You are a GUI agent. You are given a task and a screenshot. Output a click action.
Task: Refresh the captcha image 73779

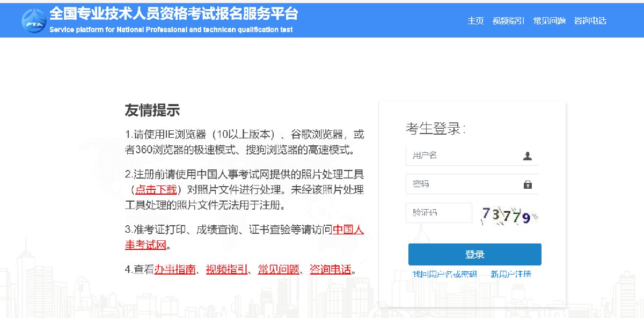[509, 216]
